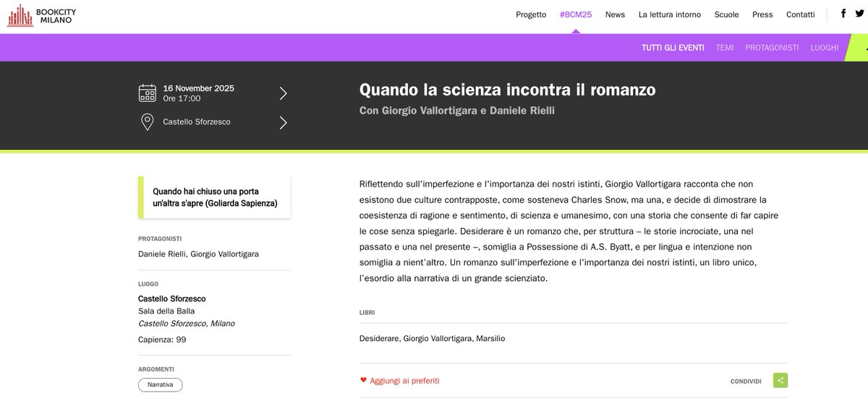Open the #BCM25 menu item
This screenshot has height=404, width=868.
click(576, 14)
